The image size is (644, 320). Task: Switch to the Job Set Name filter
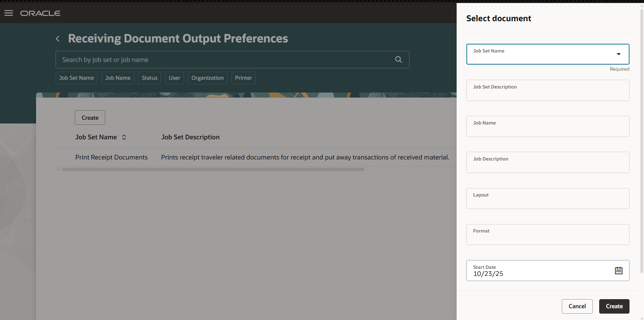pos(76,78)
